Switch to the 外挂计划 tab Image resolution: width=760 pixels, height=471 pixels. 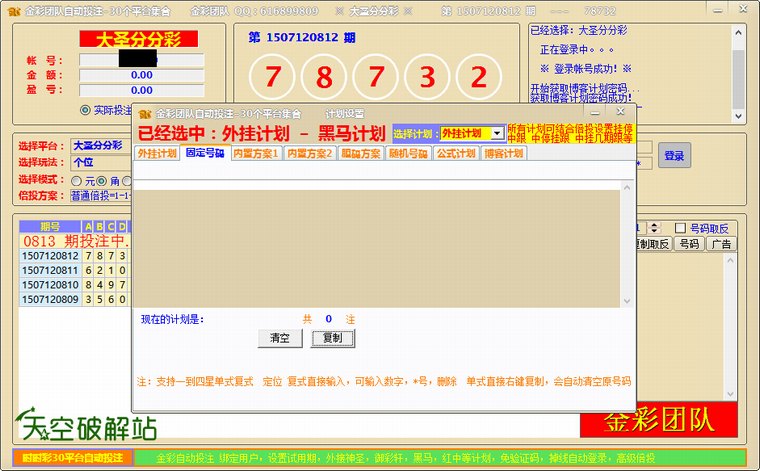click(x=157, y=154)
